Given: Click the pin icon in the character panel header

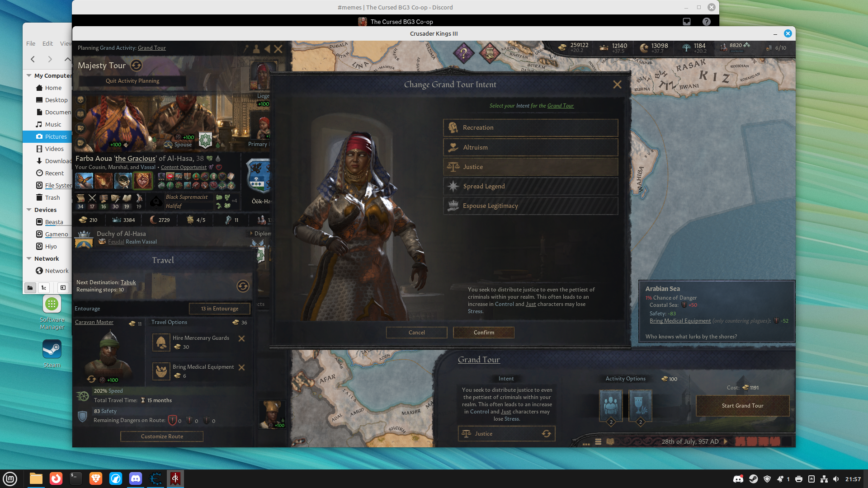Looking at the screenshot, I should pos(246,49).
